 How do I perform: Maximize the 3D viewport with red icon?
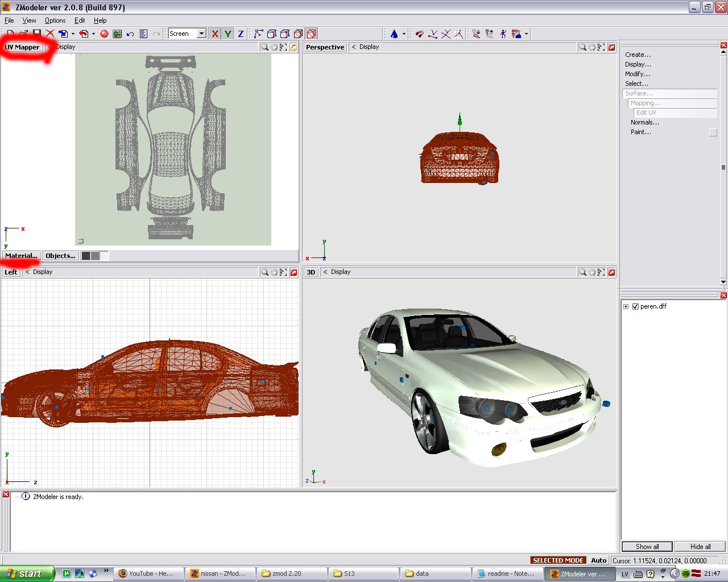point(611,272)
